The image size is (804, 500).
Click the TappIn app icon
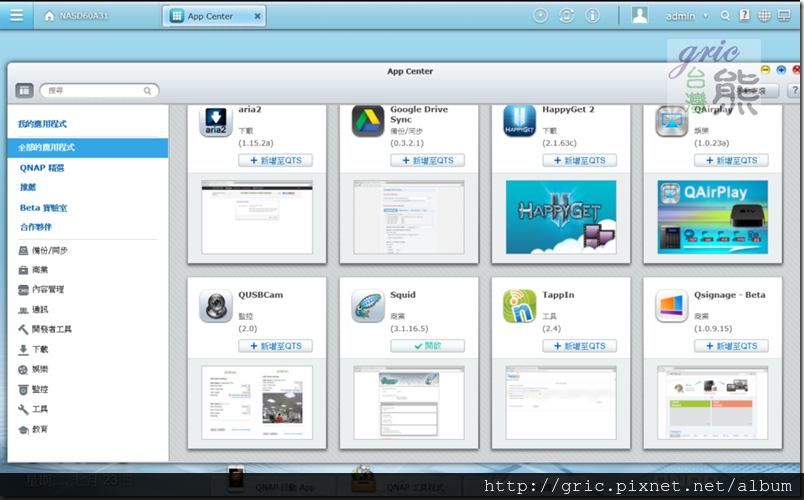coord(519,306)
